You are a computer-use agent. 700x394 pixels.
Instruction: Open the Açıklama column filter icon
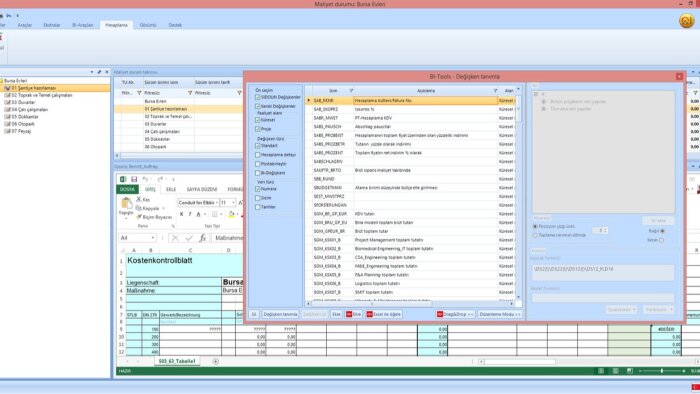(x=495, y=91)
